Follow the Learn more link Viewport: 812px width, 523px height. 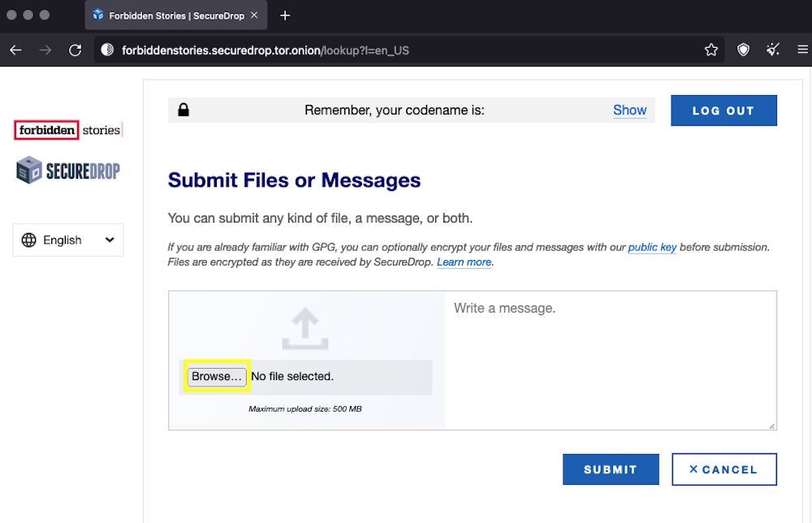(464, 262)
